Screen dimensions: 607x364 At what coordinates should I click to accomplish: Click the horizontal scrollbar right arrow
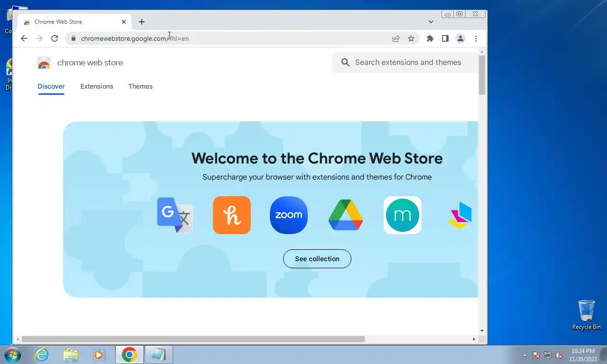click(x=474, y=339)
